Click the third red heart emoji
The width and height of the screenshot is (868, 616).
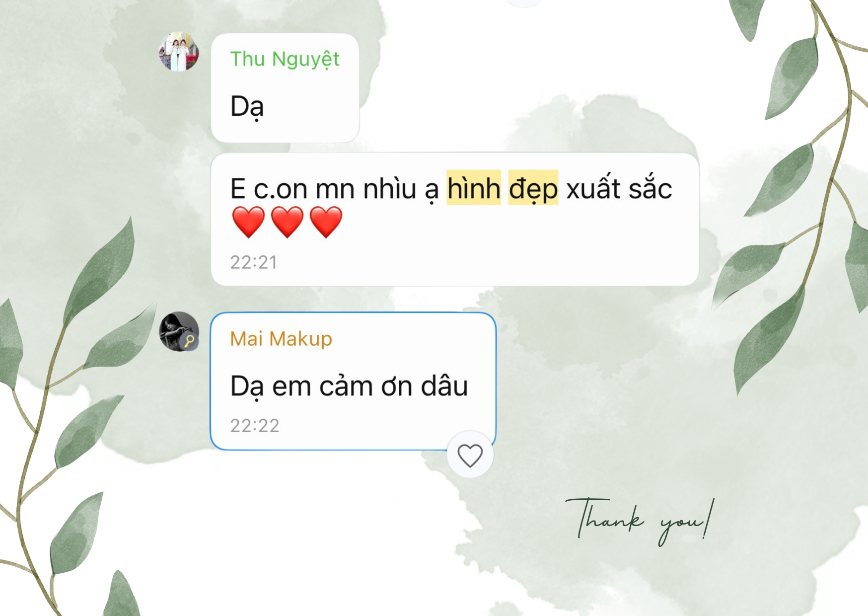326,222
